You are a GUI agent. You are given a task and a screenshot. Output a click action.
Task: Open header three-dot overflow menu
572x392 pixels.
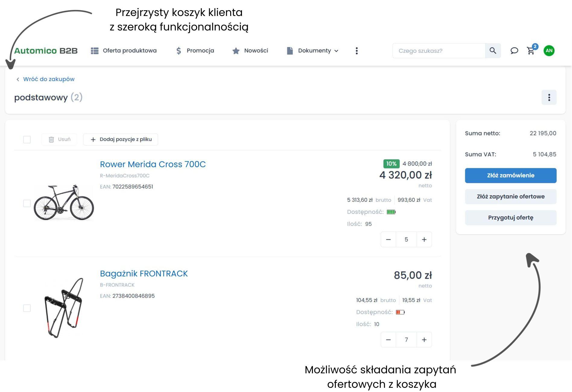click(x=357, y=51)
